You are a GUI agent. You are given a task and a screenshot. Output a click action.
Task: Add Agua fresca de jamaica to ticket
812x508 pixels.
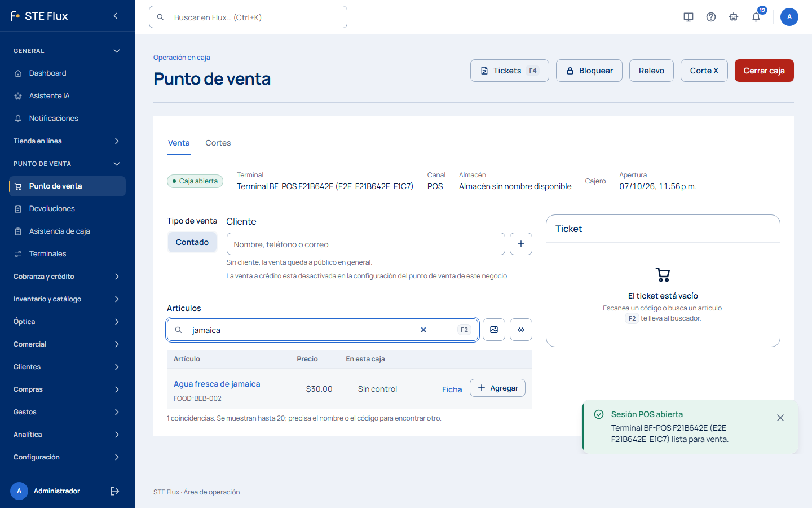pos(497,388)
